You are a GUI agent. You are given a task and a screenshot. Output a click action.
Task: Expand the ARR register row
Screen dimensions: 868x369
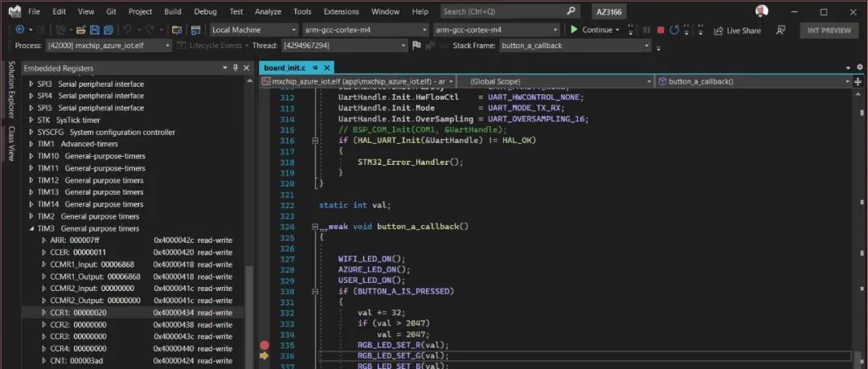coord(44,240)
